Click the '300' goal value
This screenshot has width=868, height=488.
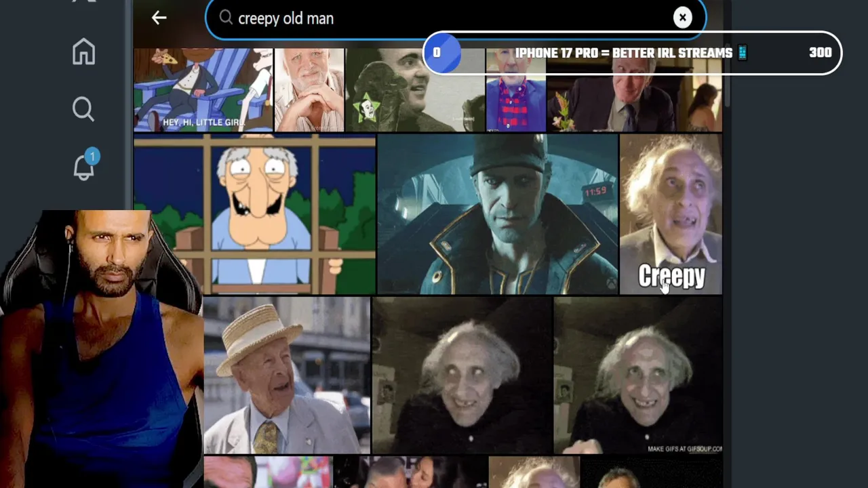coord(820,53)
